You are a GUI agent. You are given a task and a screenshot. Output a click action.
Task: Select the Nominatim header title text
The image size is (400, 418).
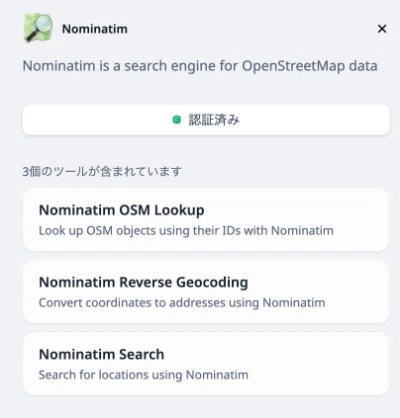click(95, 29)
